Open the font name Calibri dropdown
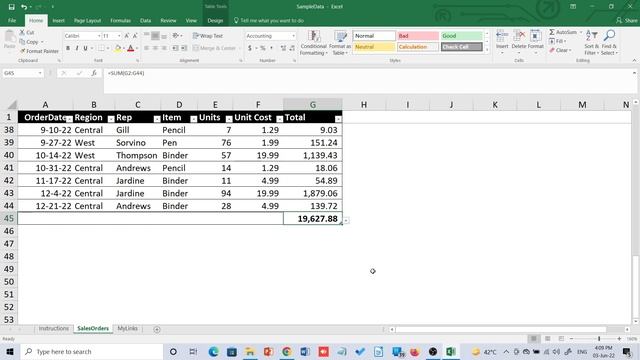The image size is (640, 360). tap(99, 36)
